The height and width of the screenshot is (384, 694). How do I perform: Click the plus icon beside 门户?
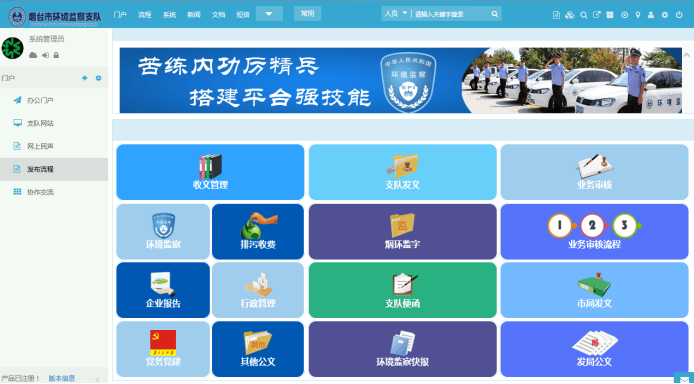pyautogui.click(x=85, y=78)
